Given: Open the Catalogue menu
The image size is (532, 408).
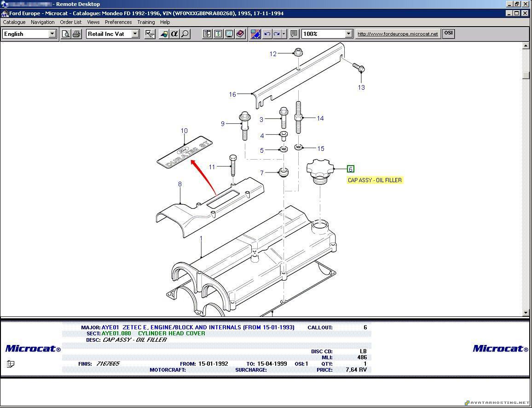Looking at the screenshot, I should [14, 22].
